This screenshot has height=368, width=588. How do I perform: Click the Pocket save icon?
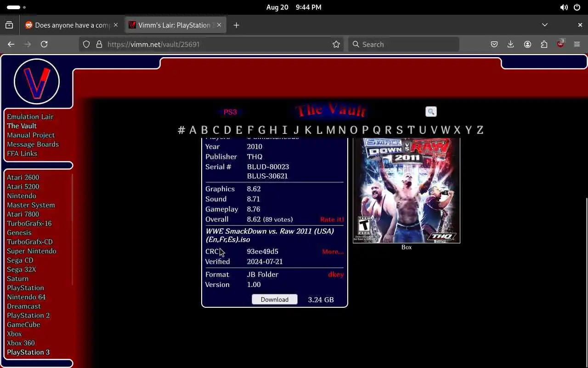494,44
